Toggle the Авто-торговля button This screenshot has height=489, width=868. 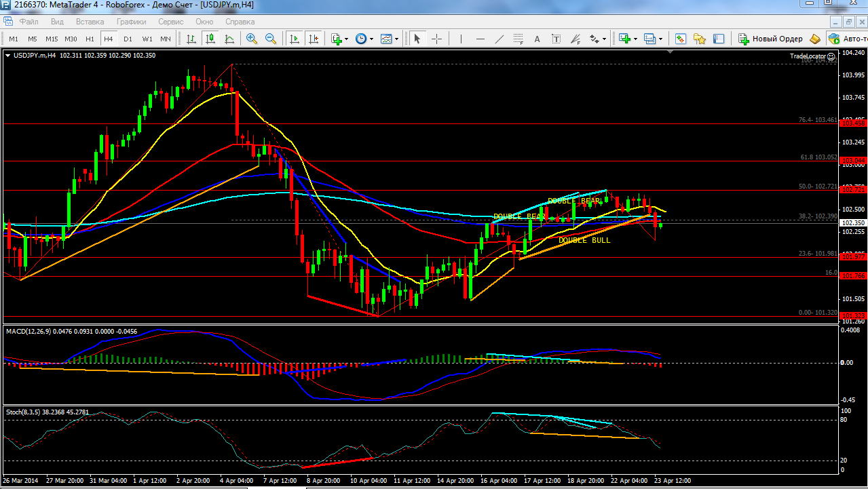[x=847, y=39]
